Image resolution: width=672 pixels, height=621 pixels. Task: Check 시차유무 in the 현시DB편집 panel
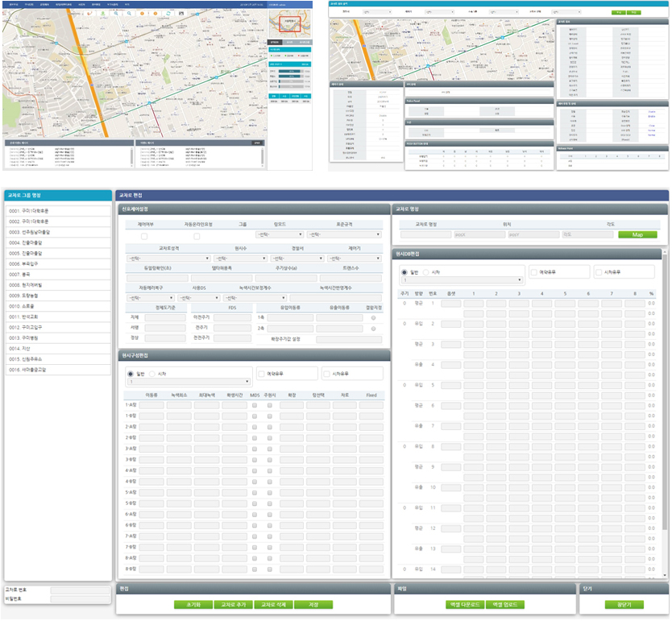click(x=599, y=272)
